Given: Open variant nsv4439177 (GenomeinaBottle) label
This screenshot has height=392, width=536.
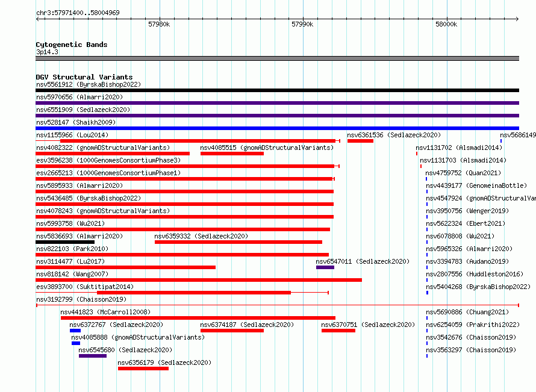Looking at the screenshot, I should click(x=476, y=185).
